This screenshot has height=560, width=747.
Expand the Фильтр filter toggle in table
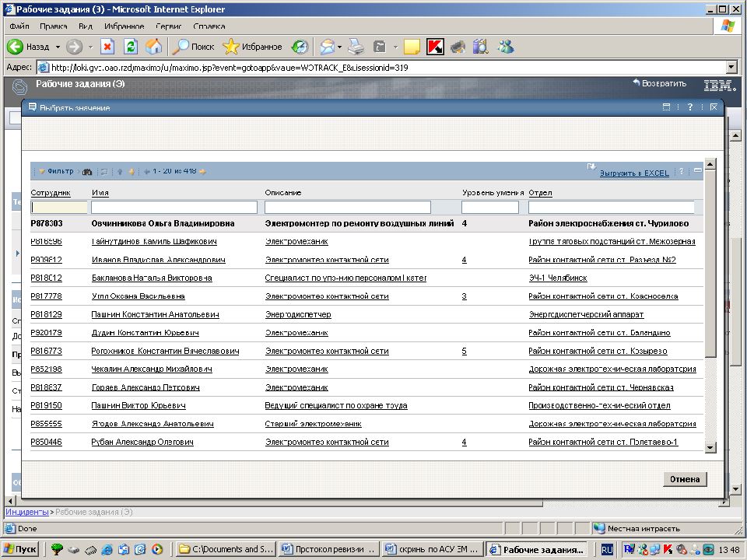coord(56,171)
